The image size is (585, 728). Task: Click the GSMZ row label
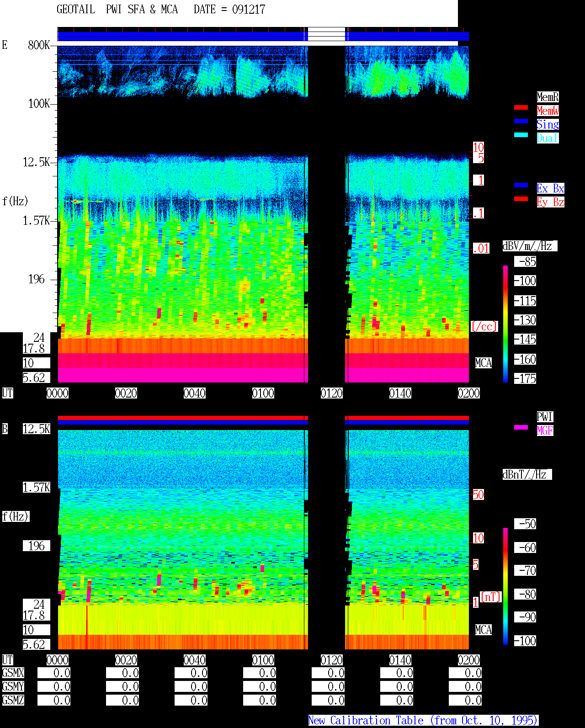13,700
